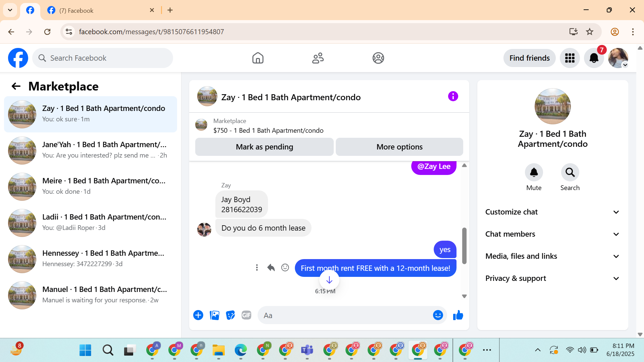Close the (7) Facebook tab

(152, 10)
